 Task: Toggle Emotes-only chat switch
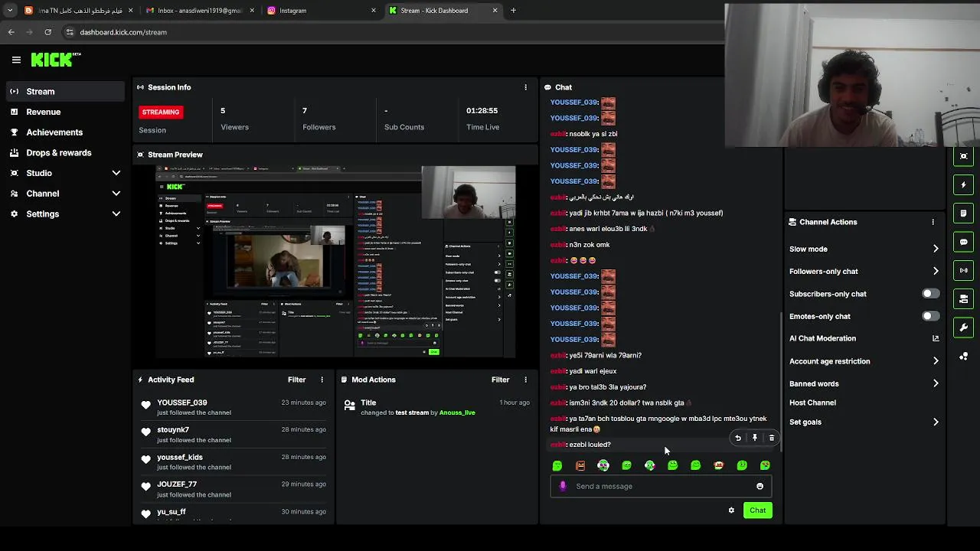pyautogui.click(x=930, y=316)
